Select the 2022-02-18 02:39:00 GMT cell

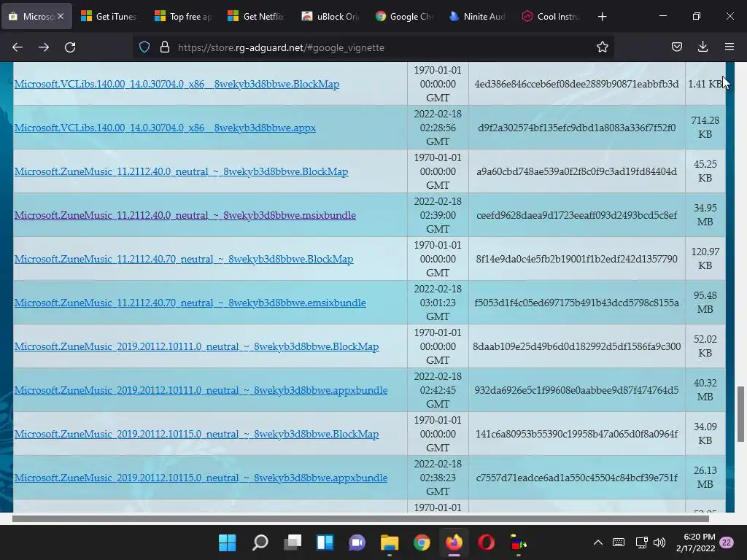(438, 215)
